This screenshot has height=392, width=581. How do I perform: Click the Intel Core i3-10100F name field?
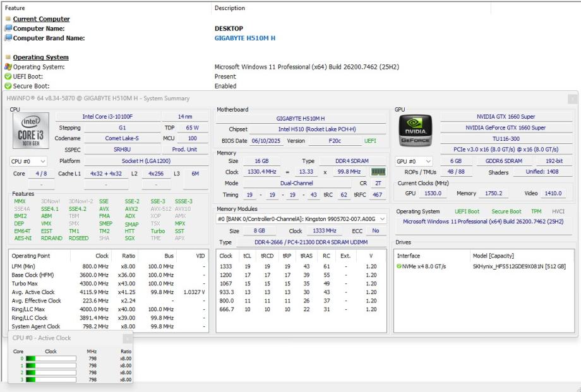click(107, 117)
